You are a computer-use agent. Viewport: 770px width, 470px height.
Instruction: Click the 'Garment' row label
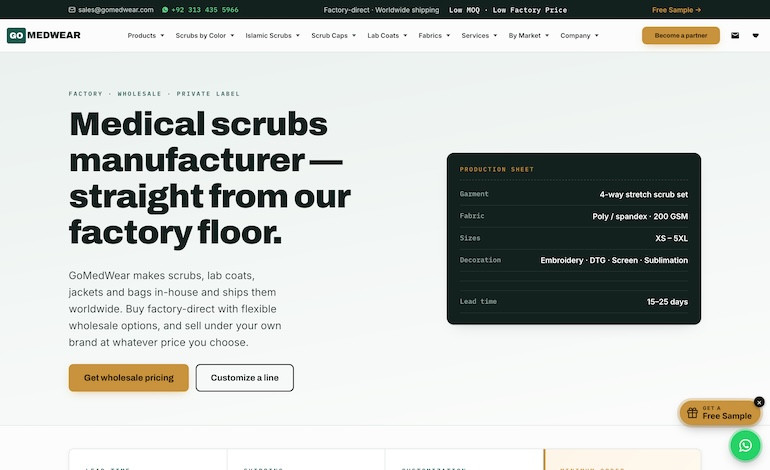point(474,194)
